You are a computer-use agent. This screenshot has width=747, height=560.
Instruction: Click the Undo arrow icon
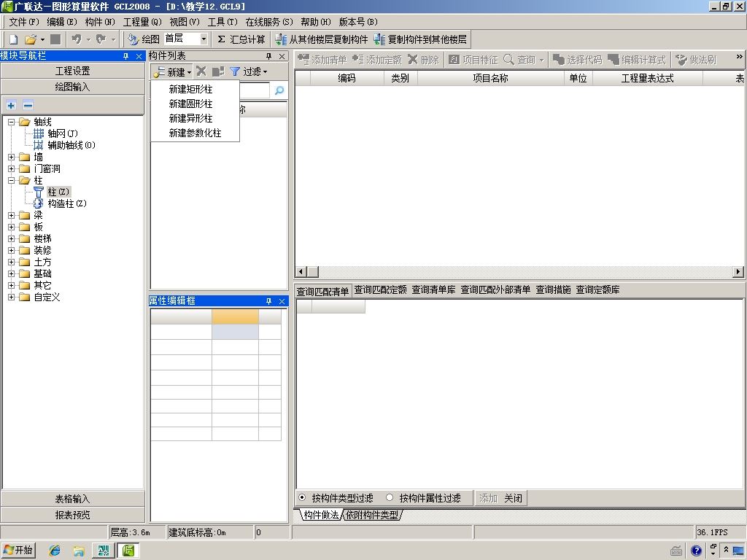76,39
